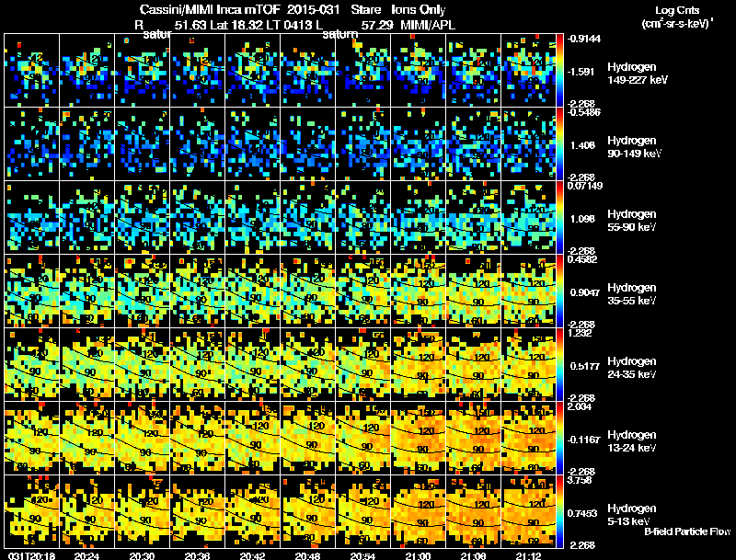The image size is (736, 560).
Task: Open the 5-13 keV image panel at 21:12
Action: coord(528,511)
